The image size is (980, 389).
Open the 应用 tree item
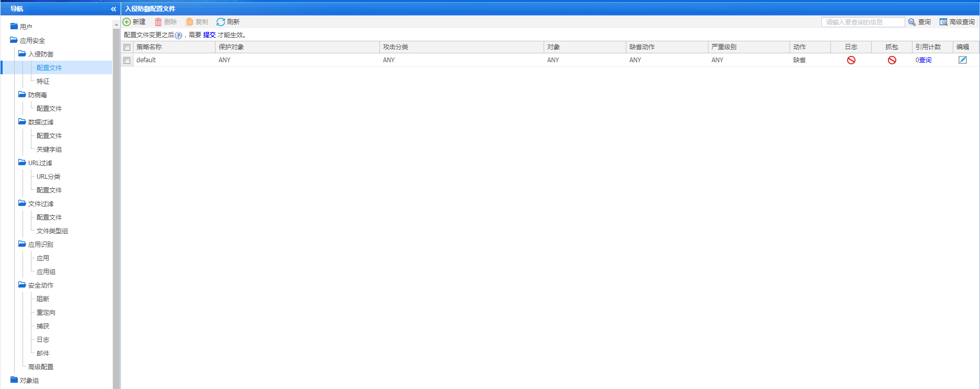[x=43, y=258]
